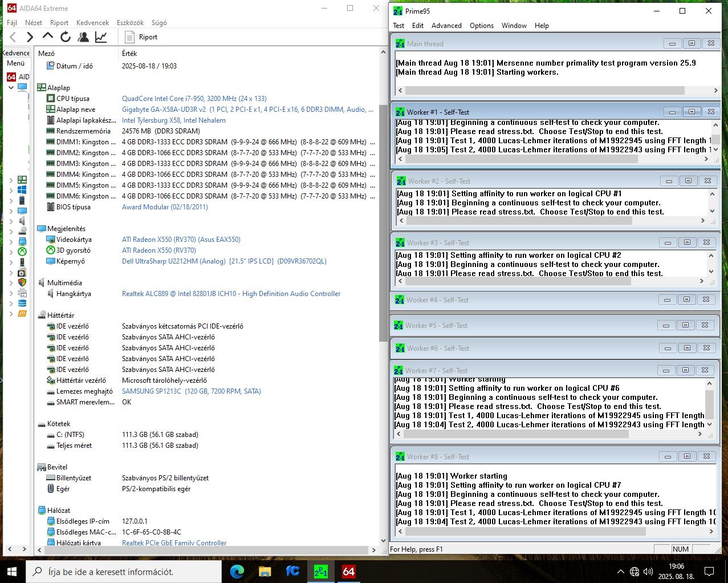
Task: Click the Main thread window icon
Action: coord(400,44)
